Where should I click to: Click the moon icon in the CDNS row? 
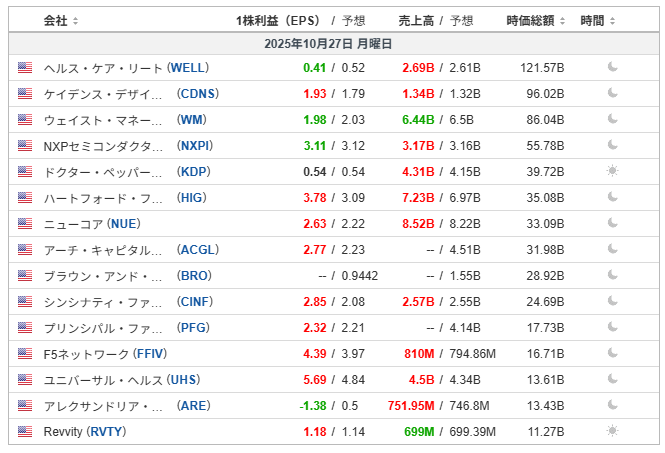click(x=613, y=94)
